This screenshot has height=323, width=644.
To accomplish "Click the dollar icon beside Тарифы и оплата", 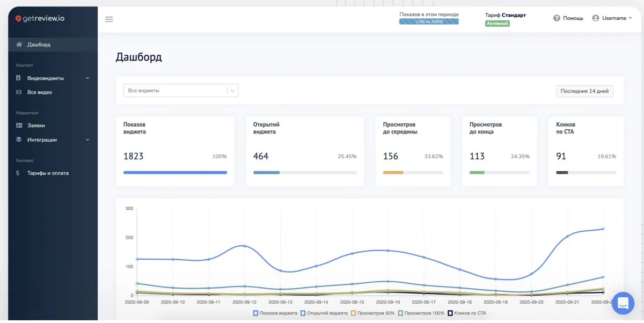I will [x=18, y=173].
